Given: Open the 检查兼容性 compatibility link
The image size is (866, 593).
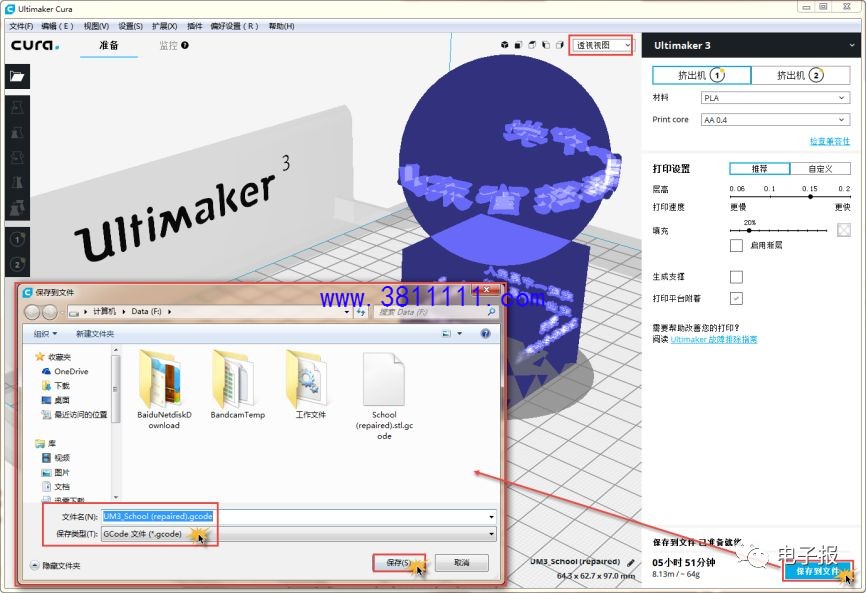Looking at the screenshot, I should pos(830,141).
